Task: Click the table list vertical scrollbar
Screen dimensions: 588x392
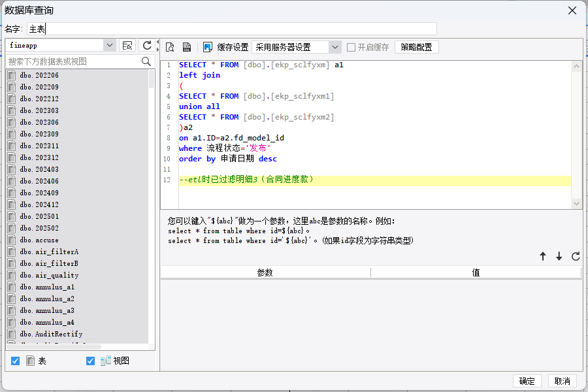Action: click(x=152, y=79)
